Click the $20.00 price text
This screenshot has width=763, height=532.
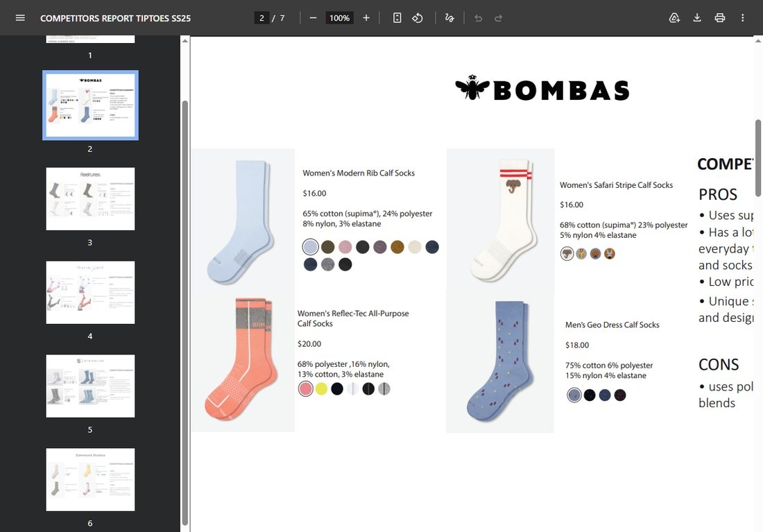tap(309, 343)
